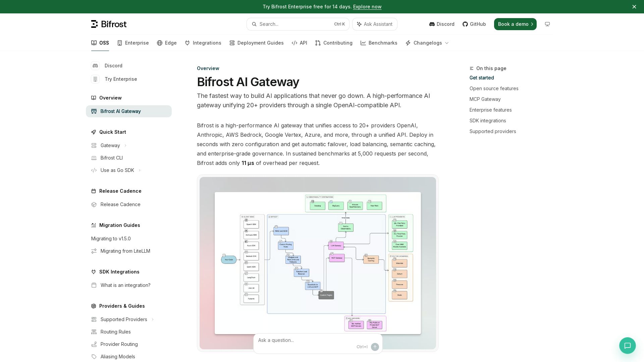
Task: Click the Bifrost AI Gateway storefront icon
Action: 94,111
